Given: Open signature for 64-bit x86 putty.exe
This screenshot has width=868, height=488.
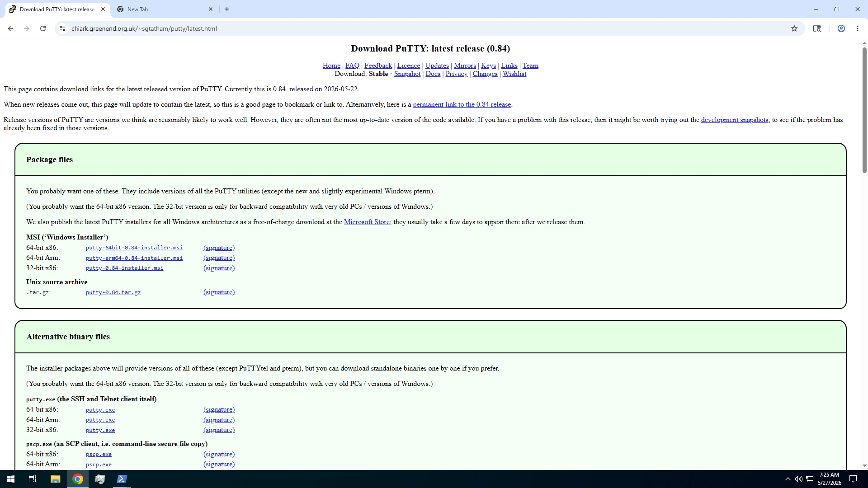Looking at the screenshot, I should (x=219, y=409).
